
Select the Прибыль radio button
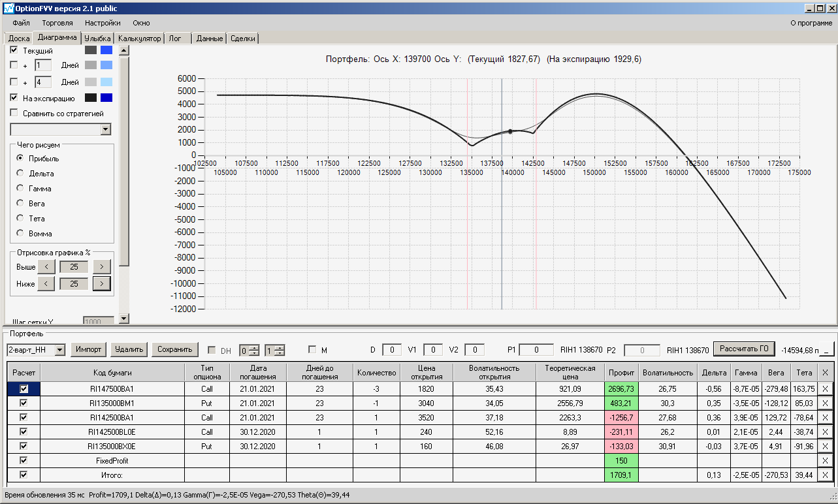(x=20, y=159)
